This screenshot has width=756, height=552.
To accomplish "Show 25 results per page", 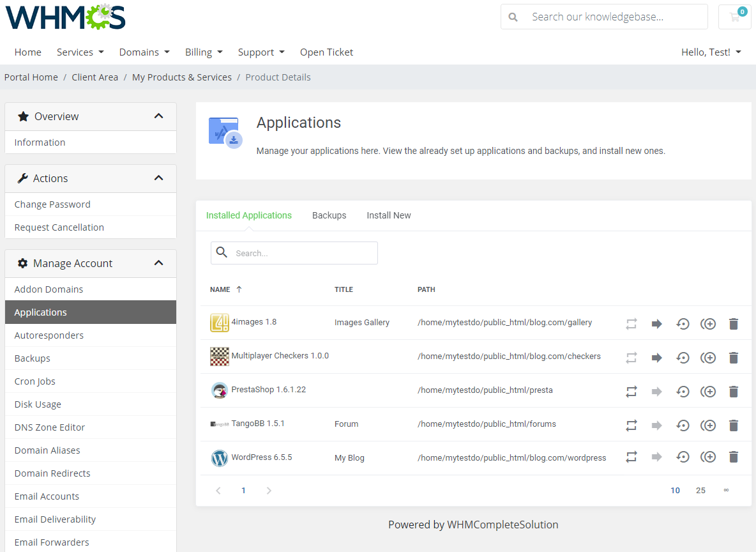I will 700,490.
